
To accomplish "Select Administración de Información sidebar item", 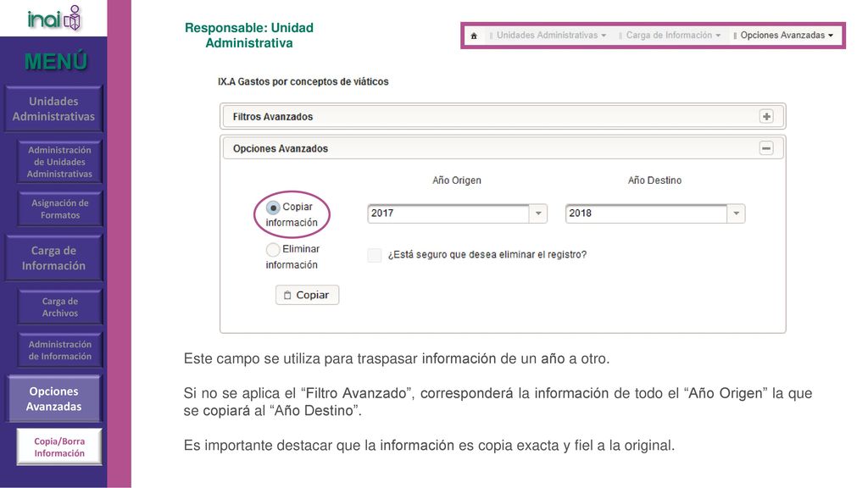I will click(x=60, y=350).
